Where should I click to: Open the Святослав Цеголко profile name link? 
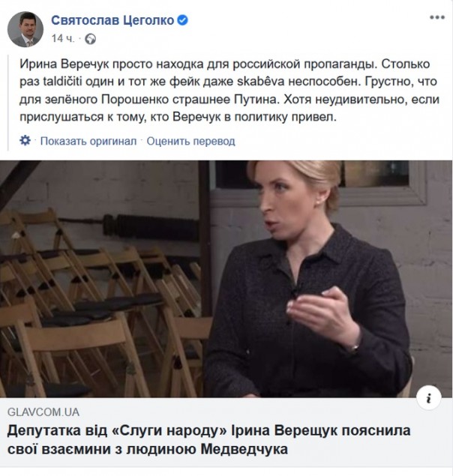pyautogui.click(x=112, y=20)
